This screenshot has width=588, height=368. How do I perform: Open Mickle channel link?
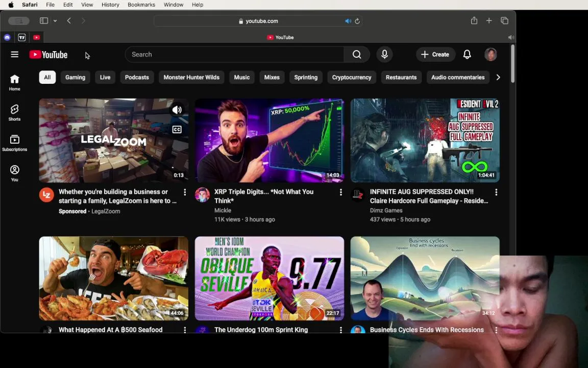(x=223, y=210)
